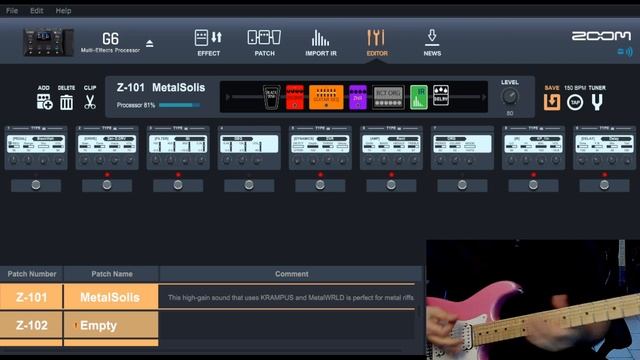Select the black wah pedal in chain
The image size is (640, 360).
(x=271, y=97)
